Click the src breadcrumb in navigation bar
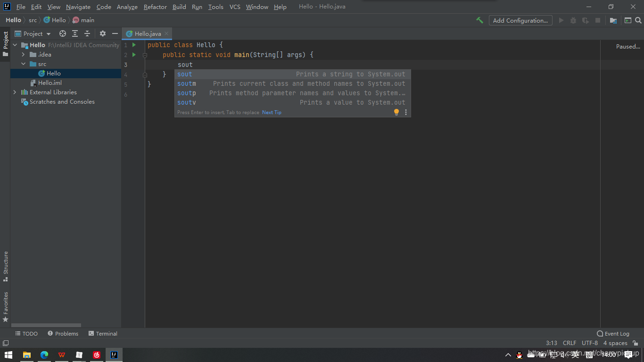The width and height of the screenshot is (644, 362). [33, 20]
